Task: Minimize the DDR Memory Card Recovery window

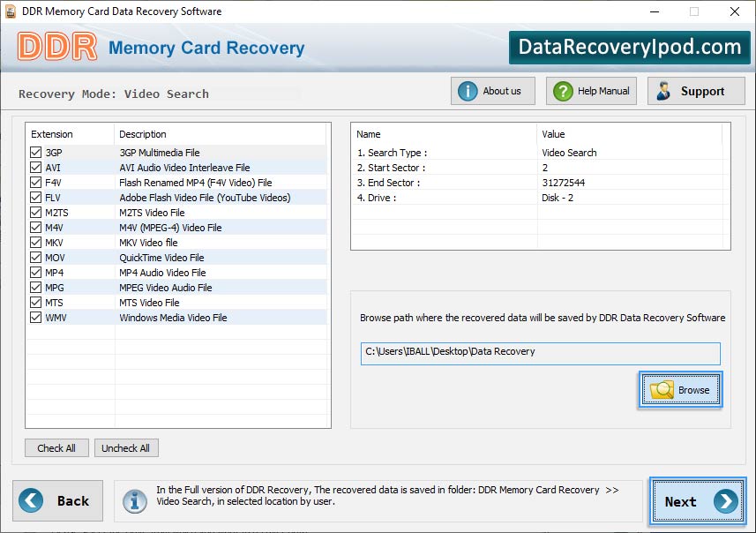Action: click(x=655, y=11)
